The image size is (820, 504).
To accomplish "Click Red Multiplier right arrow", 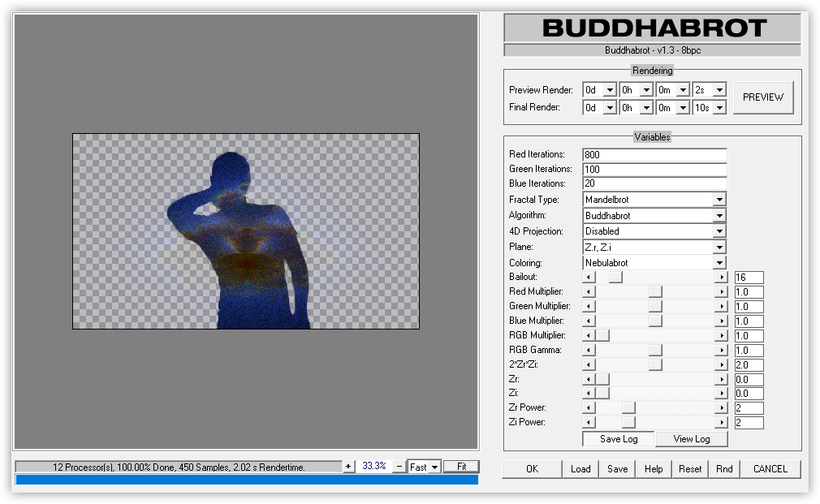I will coord(721,291).
